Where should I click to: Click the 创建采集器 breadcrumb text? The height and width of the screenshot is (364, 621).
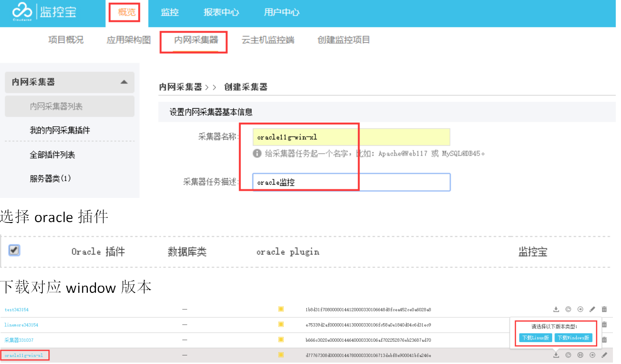pos(246,87)
